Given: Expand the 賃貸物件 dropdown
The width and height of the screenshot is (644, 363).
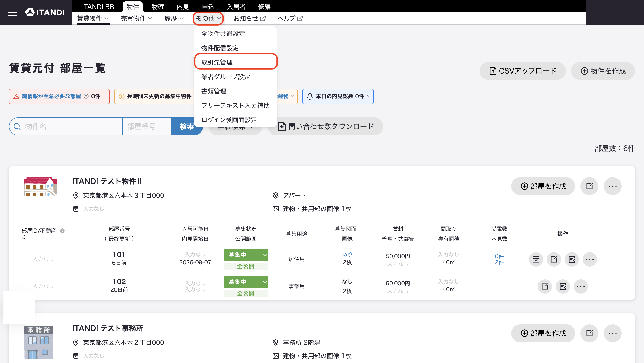Looking at the screenshot, I should coord(93,18).
